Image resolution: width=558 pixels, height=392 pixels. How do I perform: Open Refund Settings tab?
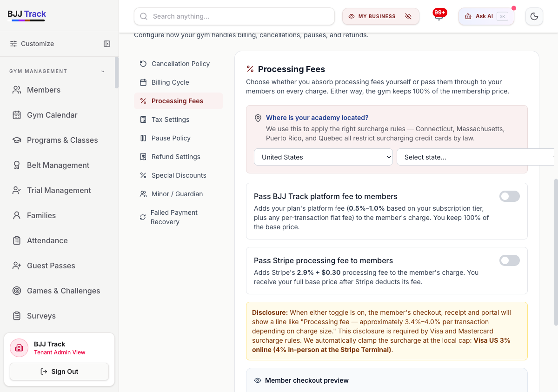pyautogui.click(x=179, y=157)
